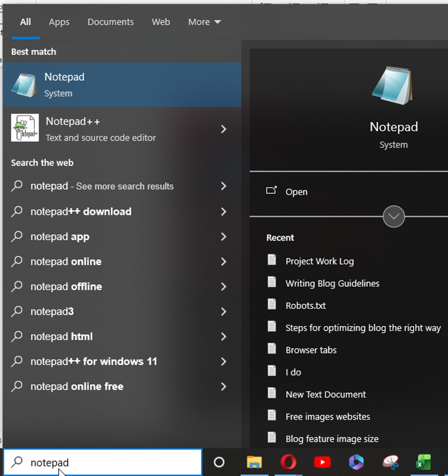Expand the Notepad++ result arrow
This screenshot has height=476, width=448.
click(x=224, y=129)
